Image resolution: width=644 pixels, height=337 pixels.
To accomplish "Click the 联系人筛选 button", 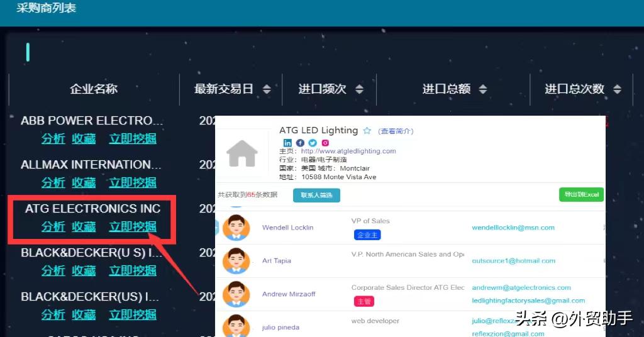I will click(317, 195).
